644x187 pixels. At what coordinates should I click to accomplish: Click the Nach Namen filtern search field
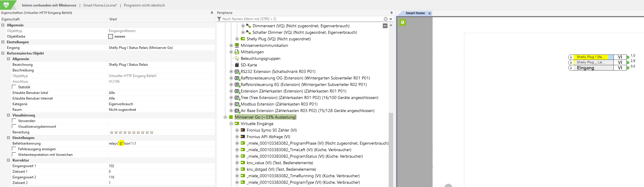point(302,19)
